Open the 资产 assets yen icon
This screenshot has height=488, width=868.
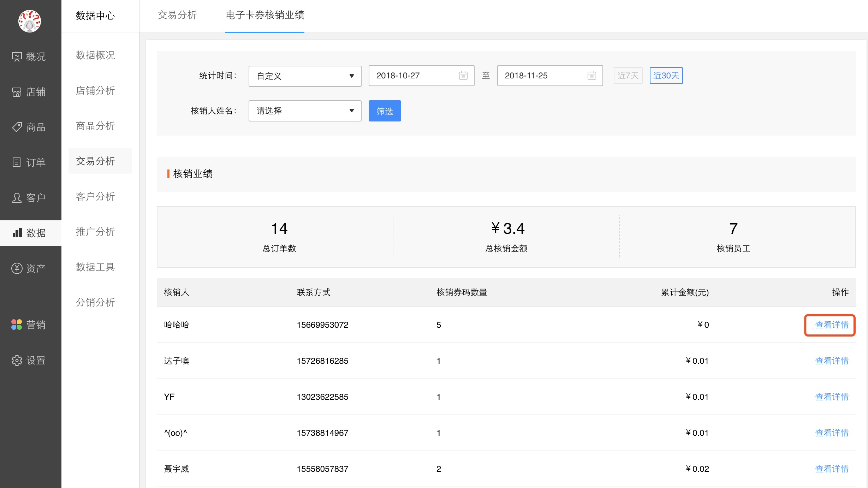point(17,268)
